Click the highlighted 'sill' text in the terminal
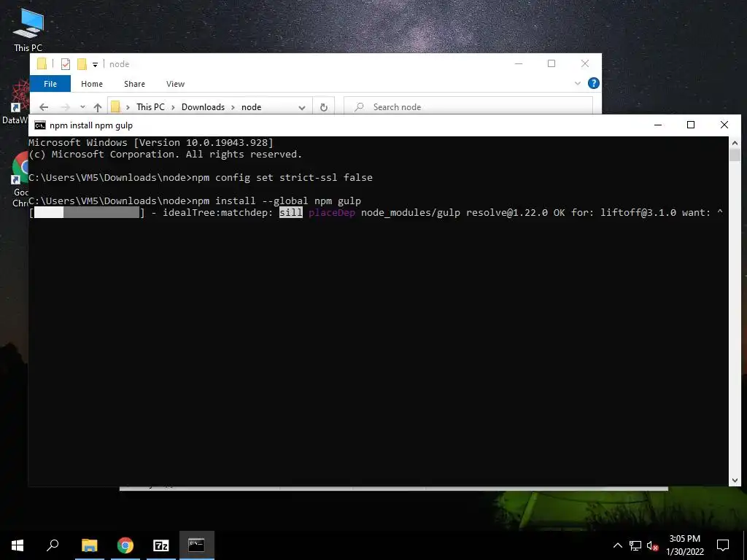 (x=290, y=212)
